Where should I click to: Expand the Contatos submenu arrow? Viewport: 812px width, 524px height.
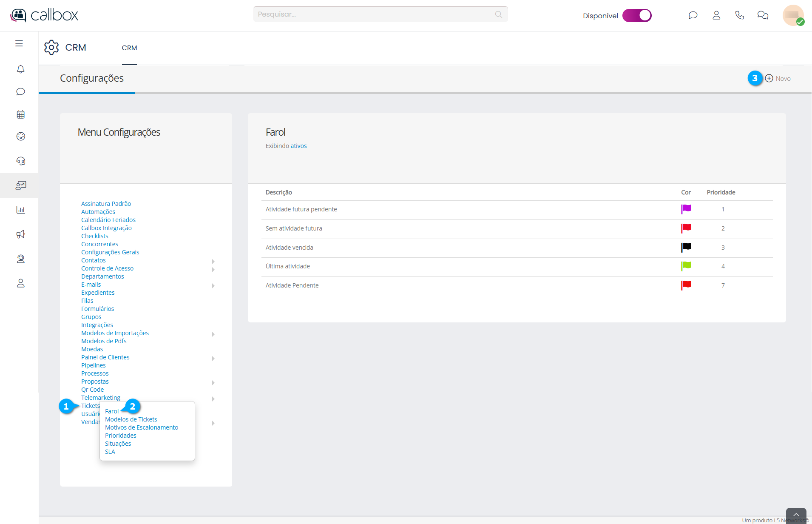(x=213, y=261)
